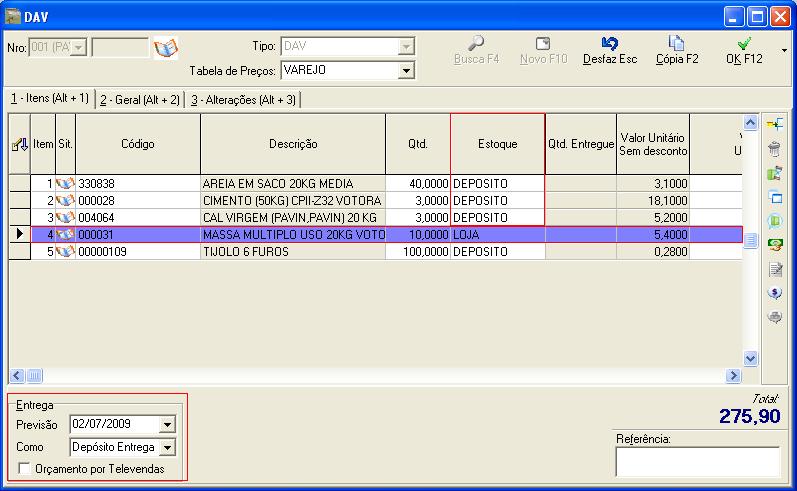The height and width of the screenshot is (491, 797).
Task: Click the open book icon next to Nro field
Action: coord(166,48)
